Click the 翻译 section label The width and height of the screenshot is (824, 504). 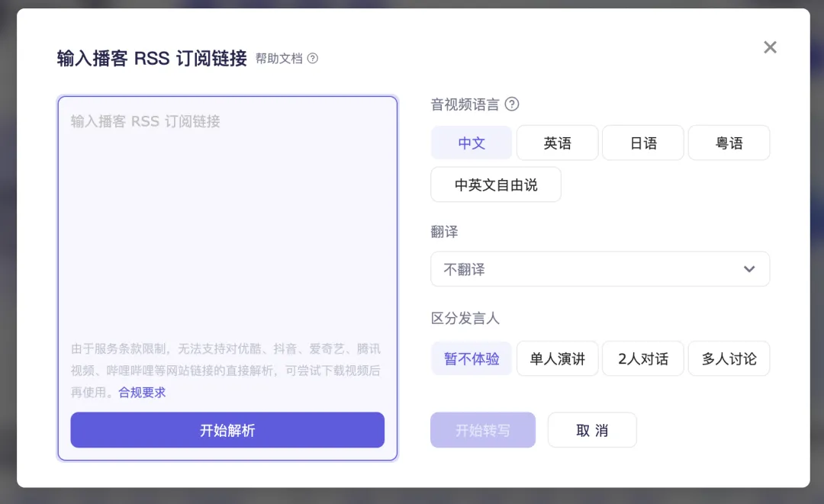(x=445, y=232)
